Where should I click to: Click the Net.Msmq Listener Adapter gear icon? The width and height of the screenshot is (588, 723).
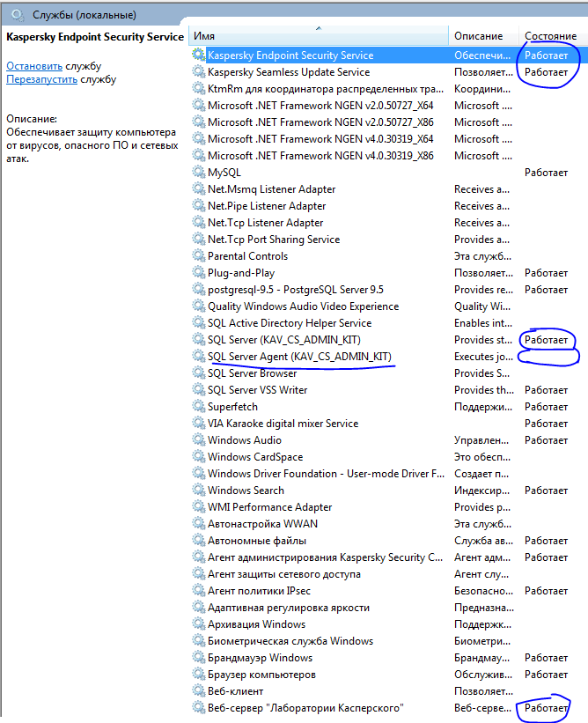[199, 188]
